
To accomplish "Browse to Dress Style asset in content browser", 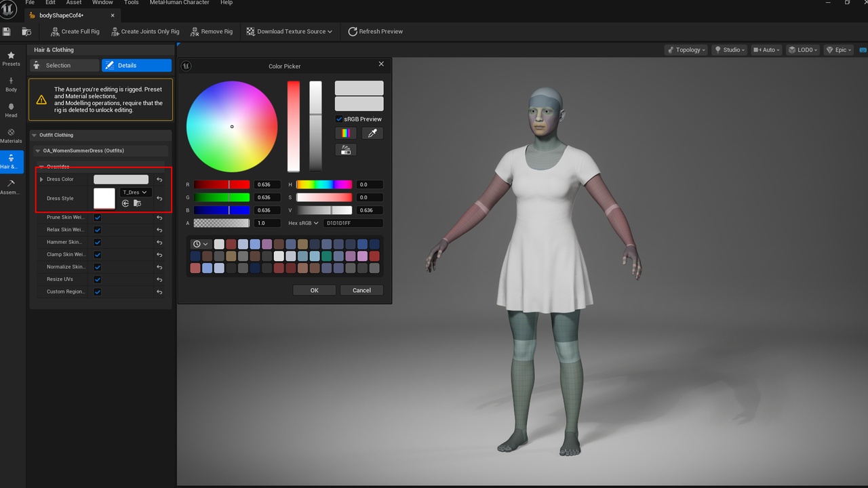I will [x=137, y=203].
